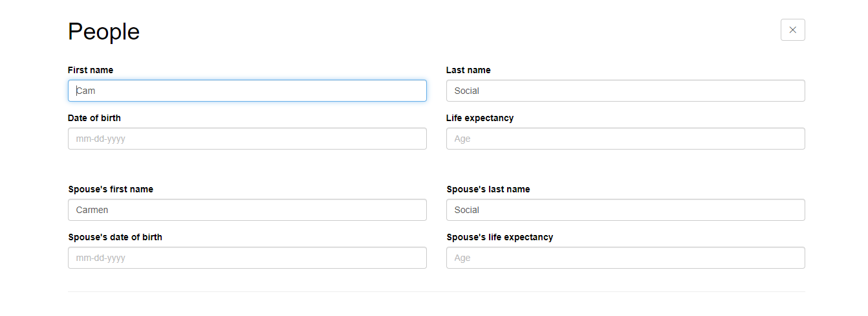Click into the Last name text box

(625, 91)
